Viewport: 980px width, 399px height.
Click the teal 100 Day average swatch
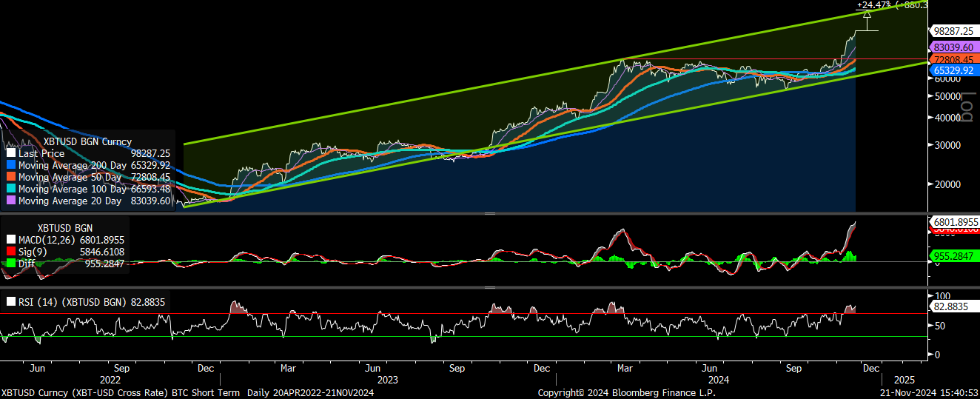click(x=10, y=189)
